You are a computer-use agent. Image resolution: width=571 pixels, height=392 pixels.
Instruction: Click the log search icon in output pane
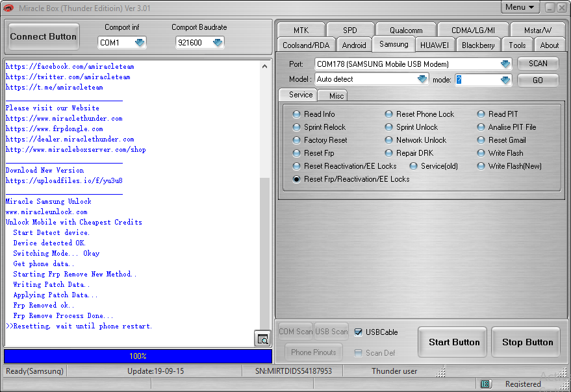point(262,339)
